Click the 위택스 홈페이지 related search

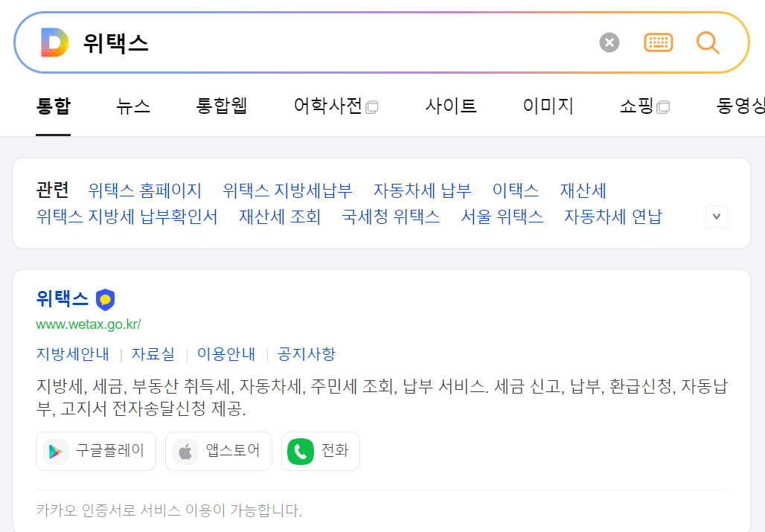pos(145,190)
